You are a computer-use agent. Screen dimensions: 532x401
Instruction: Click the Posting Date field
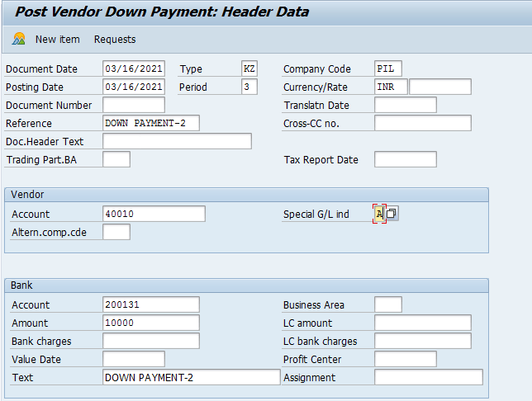[x=134, y=87]
